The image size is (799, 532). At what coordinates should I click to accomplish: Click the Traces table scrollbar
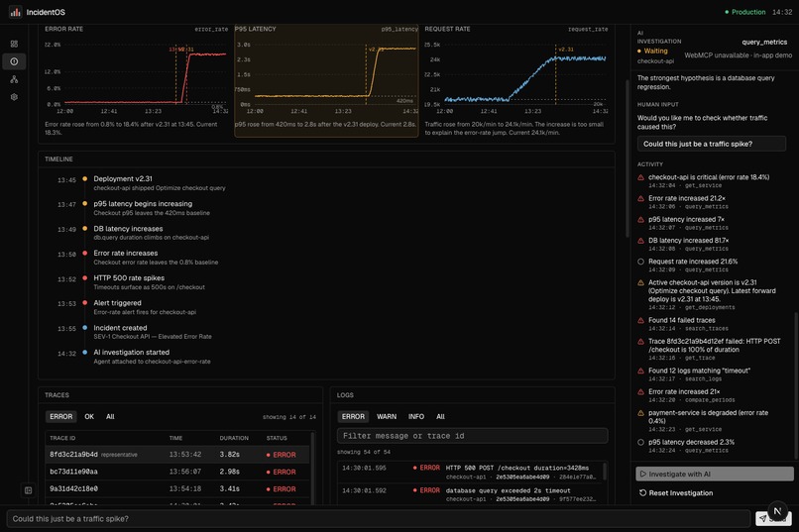[x=313, y=469]
